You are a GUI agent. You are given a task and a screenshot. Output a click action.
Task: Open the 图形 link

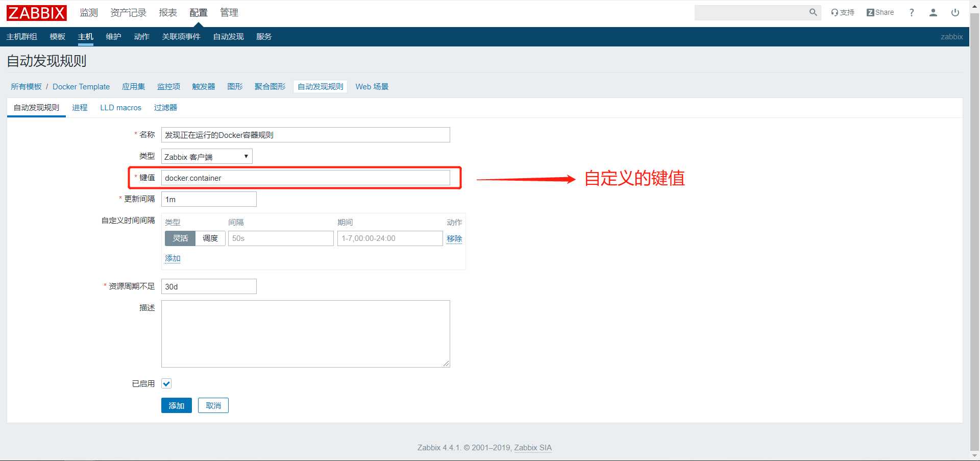(x=235, y=87)
